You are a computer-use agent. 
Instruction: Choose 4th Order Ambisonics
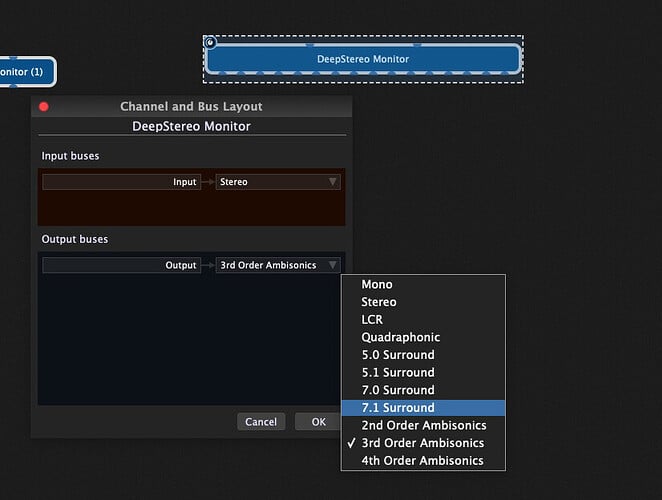(423, 460)
